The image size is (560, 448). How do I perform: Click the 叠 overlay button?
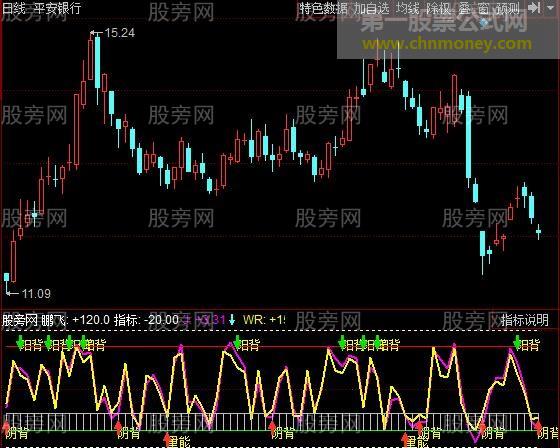(464, 8)
